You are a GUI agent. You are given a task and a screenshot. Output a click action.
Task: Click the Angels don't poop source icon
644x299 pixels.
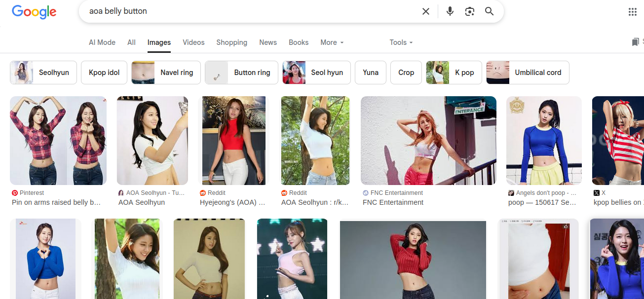pos(511,193)
